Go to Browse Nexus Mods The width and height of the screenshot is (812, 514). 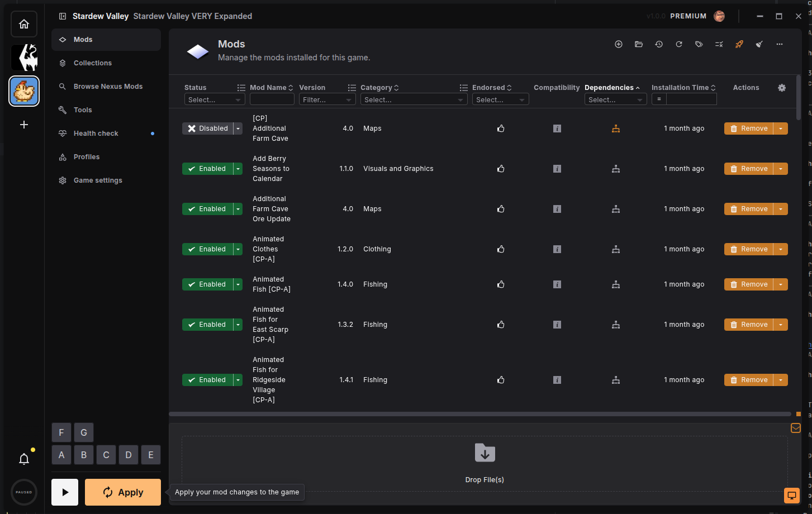(x=106, y=87)
